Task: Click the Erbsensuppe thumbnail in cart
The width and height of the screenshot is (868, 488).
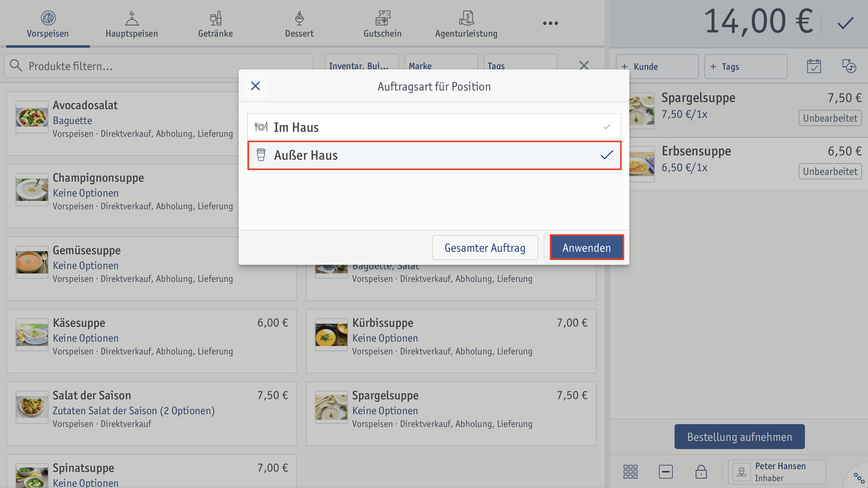Action: 642,164
